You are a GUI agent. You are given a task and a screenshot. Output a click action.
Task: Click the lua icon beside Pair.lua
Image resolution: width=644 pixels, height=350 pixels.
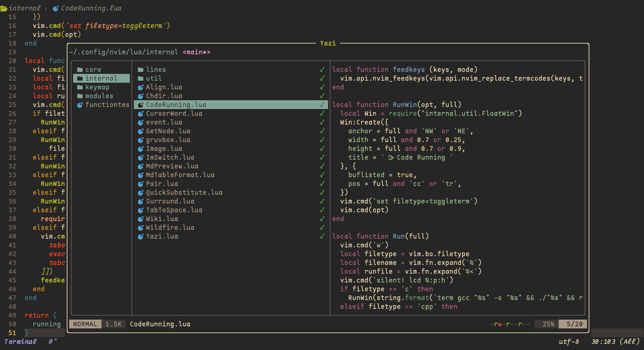pyautogui.click(x=141, y=184)
